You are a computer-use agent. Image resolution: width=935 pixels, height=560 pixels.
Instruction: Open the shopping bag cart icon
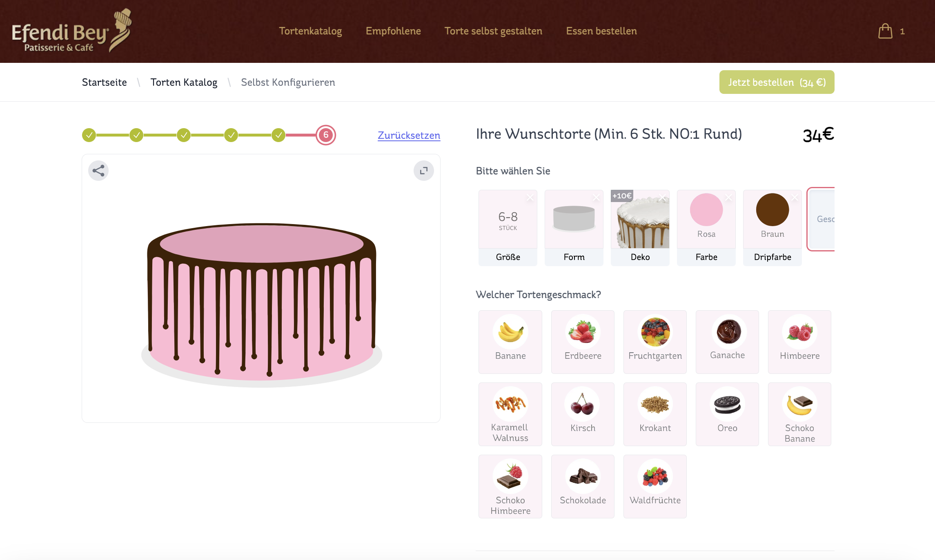pos(885,31)
